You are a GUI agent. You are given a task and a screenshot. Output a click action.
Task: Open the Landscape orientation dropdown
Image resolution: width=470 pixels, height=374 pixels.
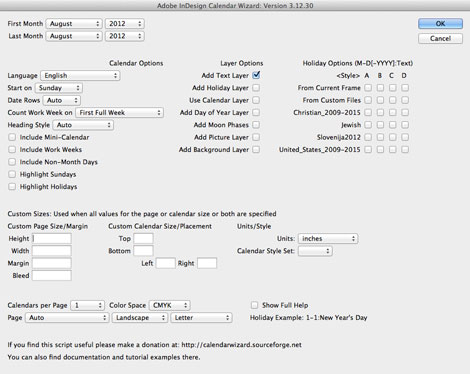tap(140, 318)
